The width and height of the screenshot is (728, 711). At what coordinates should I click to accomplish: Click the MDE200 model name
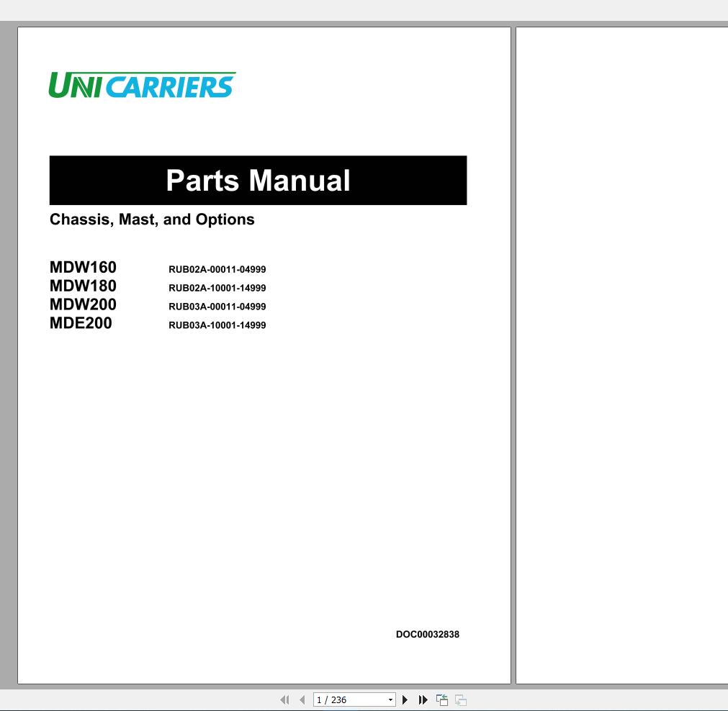(x=81, y=323)
